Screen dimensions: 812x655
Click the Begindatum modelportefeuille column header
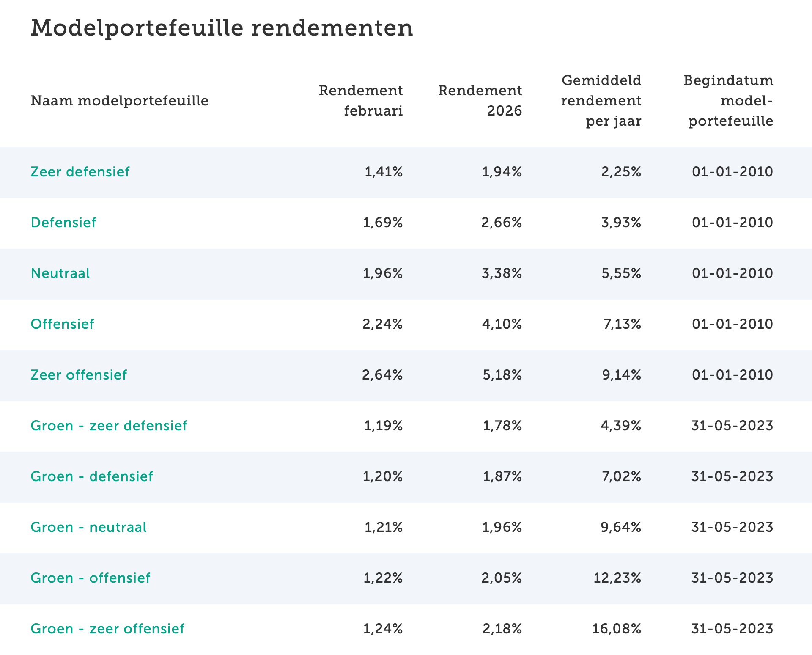[x=728, y=101]
